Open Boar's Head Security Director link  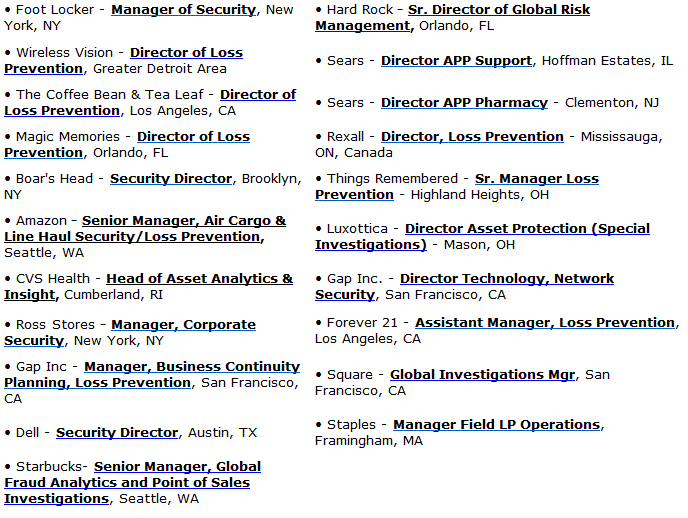(171, 179)
